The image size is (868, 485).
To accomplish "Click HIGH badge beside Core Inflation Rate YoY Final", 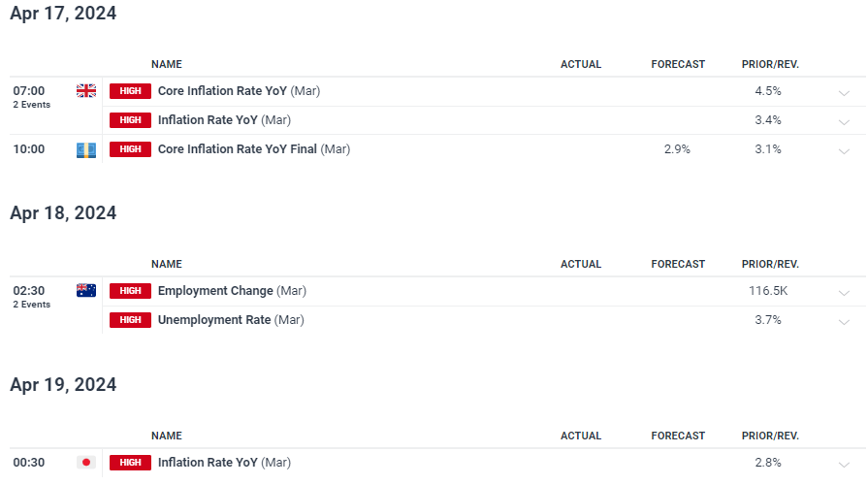I will [130, 149].
